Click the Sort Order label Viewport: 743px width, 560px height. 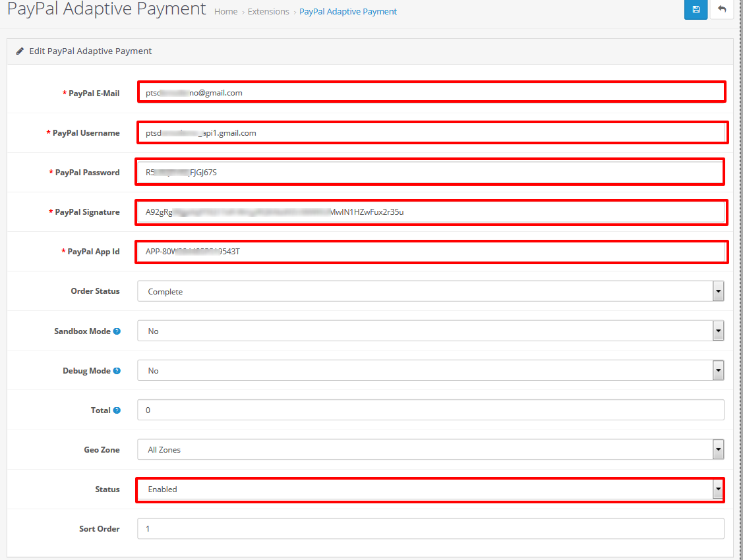coord(100,529)
